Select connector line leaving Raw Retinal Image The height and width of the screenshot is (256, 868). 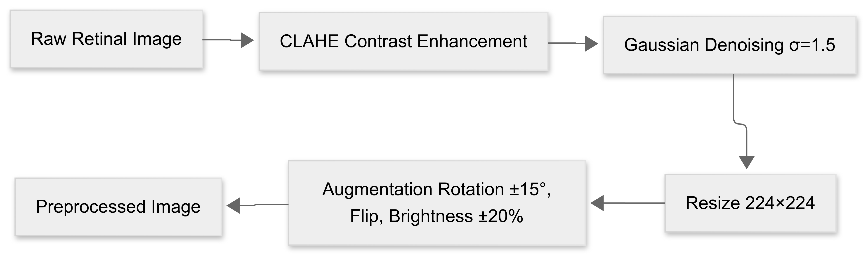(x=219, y=40)
